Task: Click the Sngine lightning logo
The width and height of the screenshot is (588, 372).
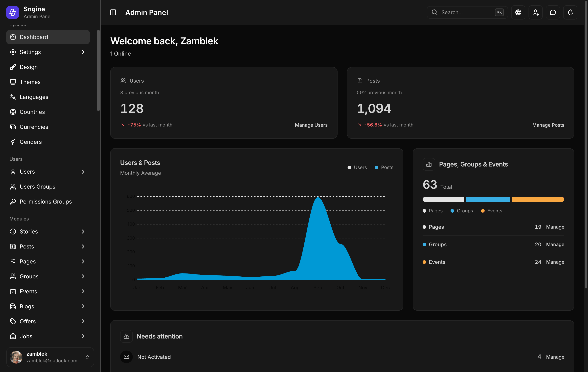Action: [x=12, y=12]
